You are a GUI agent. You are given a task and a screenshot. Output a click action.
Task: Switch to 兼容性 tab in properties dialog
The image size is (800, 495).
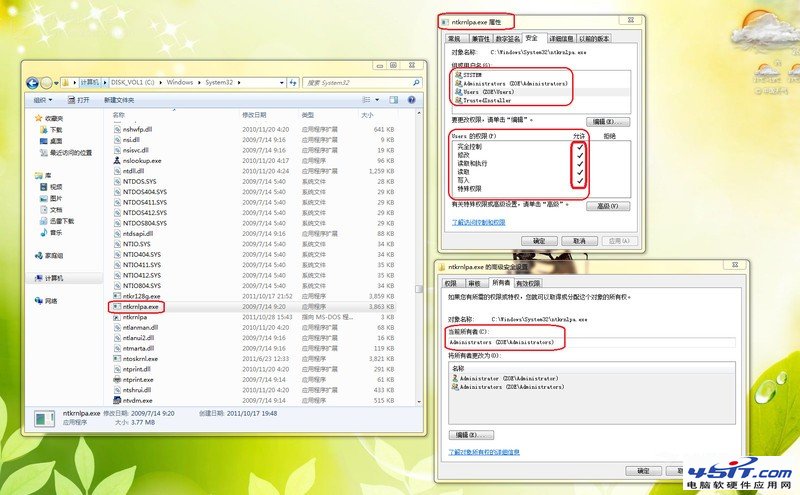(481, 39)
